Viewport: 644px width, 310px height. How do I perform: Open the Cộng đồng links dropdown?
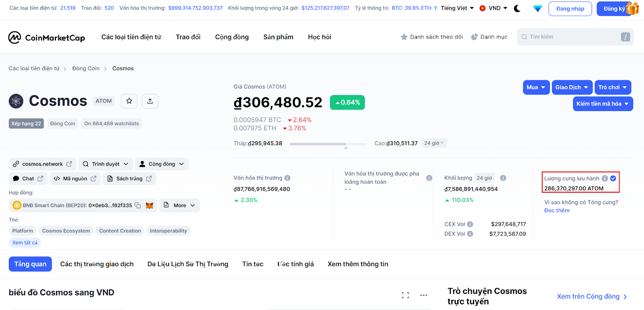162,164
